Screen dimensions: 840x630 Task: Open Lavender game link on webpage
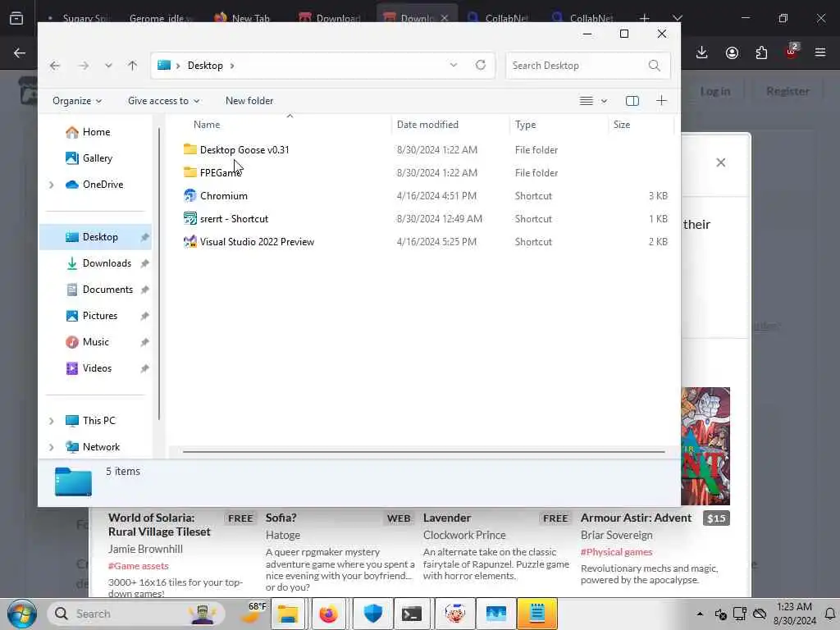[447, 518]
